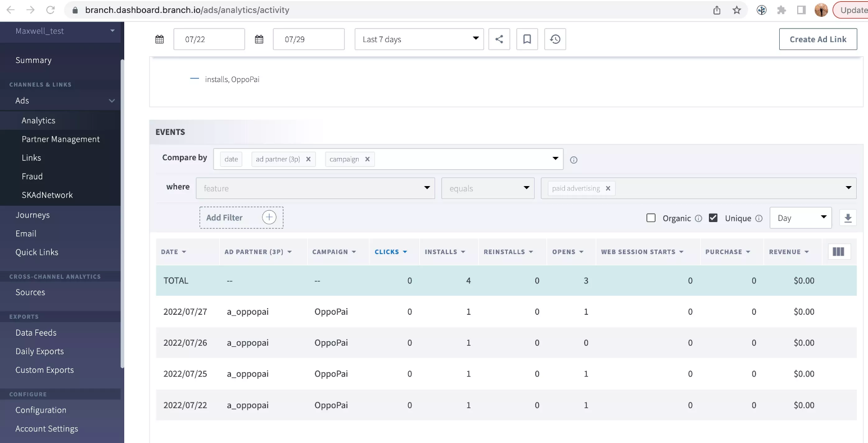The width and height of the screenshot is (868, 443).
Task: Open Custom Exports page
Action: point(45,370)
